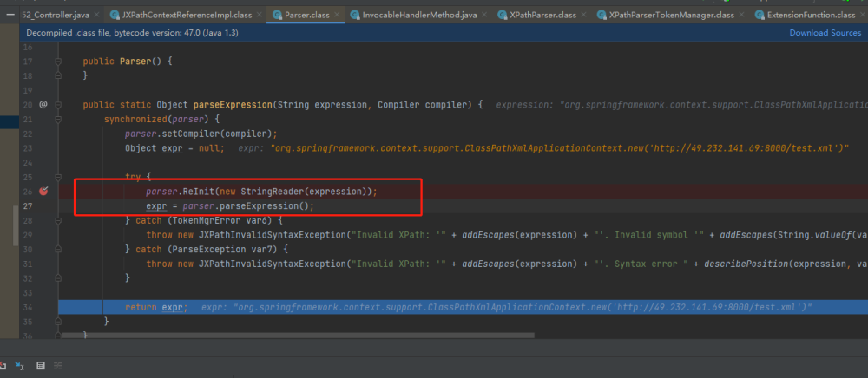Click 'Object expr = null;' on line 23

[175, 148]
